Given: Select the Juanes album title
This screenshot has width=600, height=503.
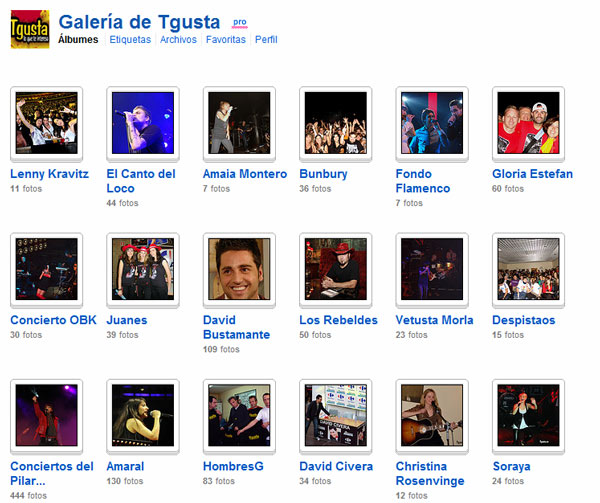Looking at the screenshot, I should (x=127, y=320).
